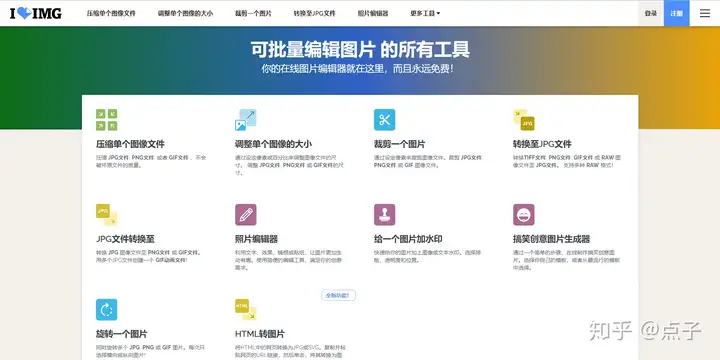Open the 旋转一个图片 card title
The height and width of the screenshot is (360, 720).
click(121, 334)
